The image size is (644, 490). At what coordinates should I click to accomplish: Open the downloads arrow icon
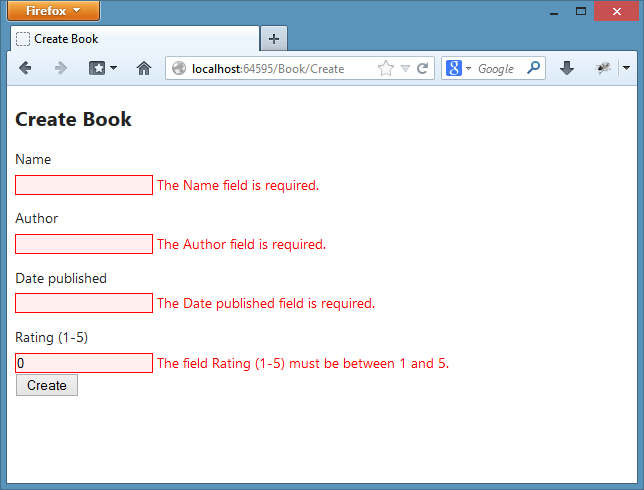tap(567, 68)
